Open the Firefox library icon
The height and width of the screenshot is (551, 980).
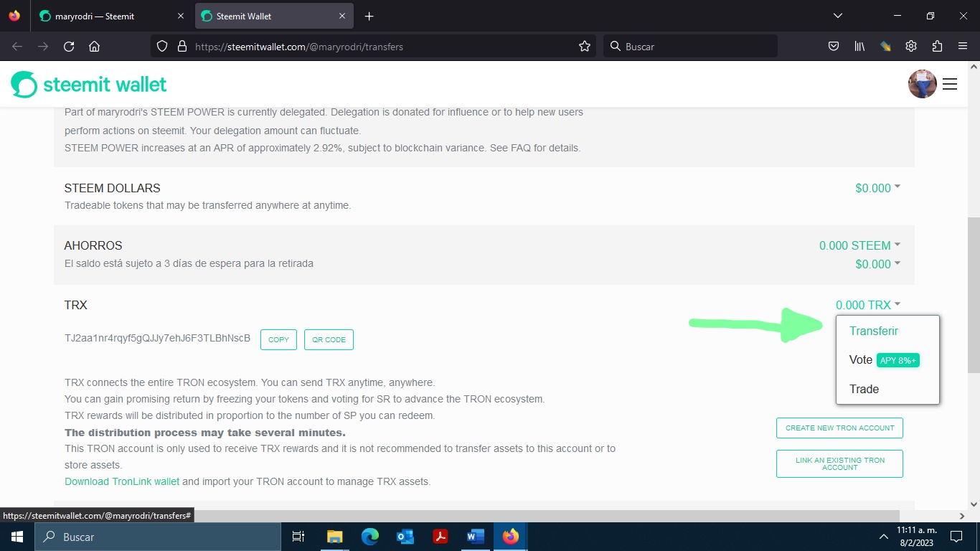[859, 47]
